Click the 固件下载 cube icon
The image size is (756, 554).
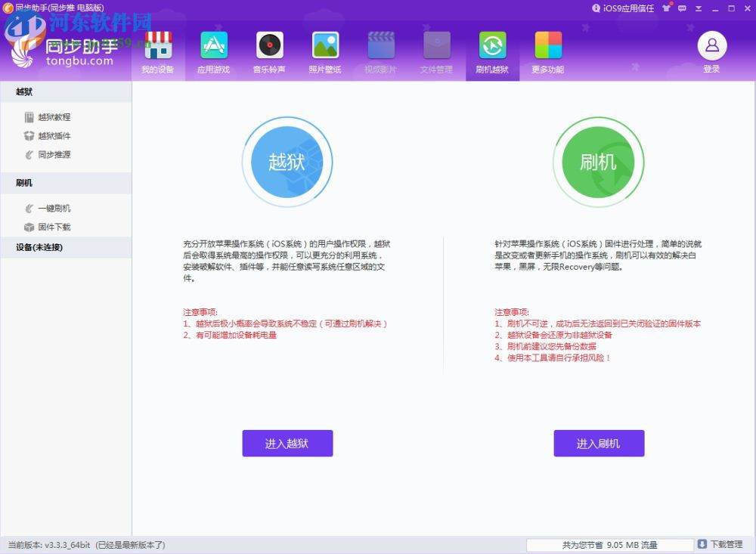click(29, 227)
